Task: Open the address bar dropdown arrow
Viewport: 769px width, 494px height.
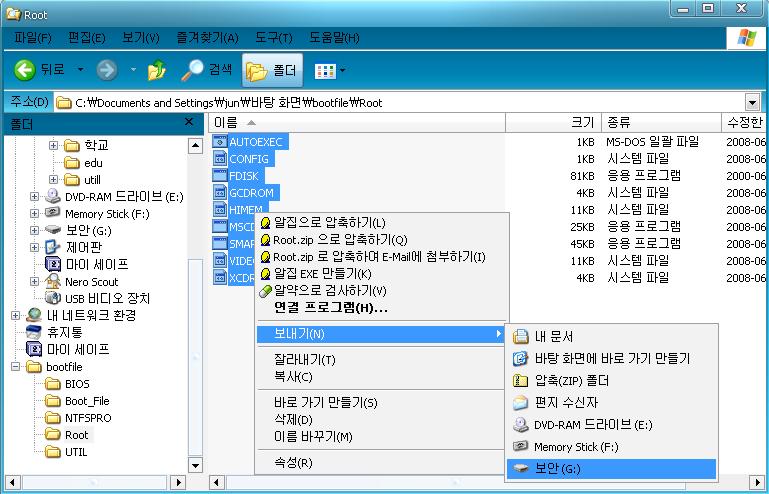Action: coord(752,102)
